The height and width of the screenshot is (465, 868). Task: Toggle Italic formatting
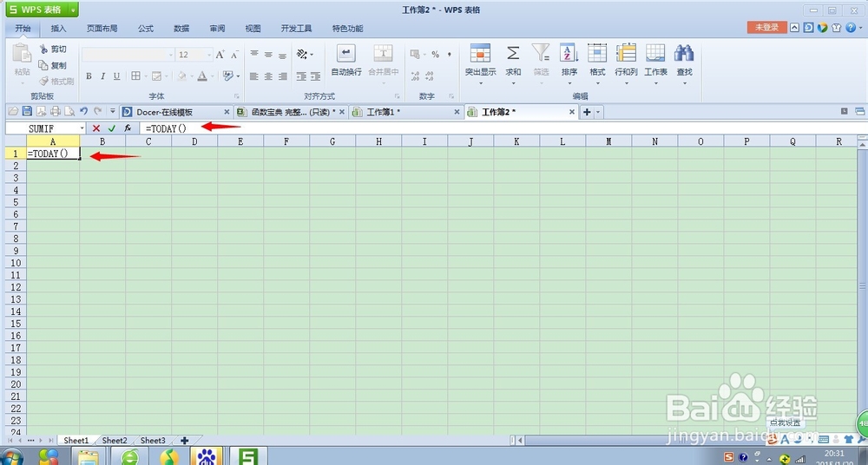(102, 76)
